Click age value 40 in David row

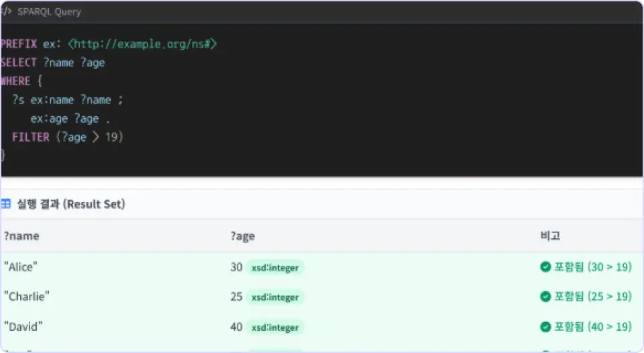point(236,327)
